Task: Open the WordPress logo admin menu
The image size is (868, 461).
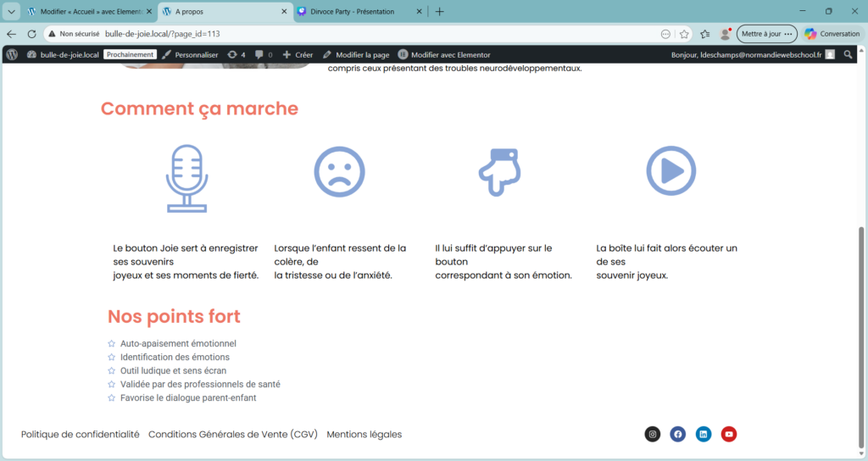Action: pos(12,54)
